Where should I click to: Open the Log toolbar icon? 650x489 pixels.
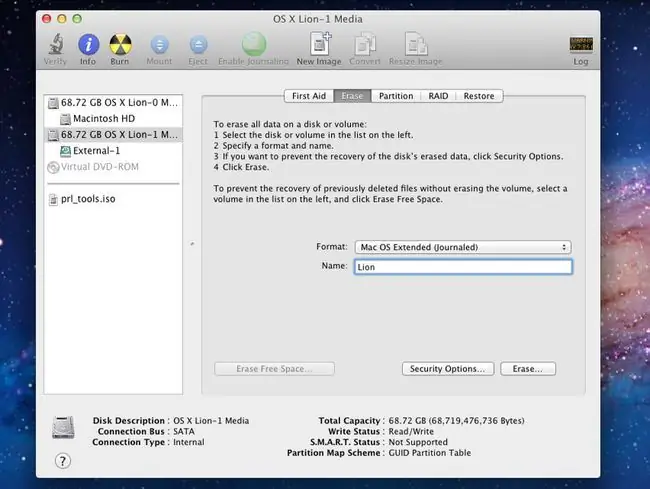click(x=581, y=44)
